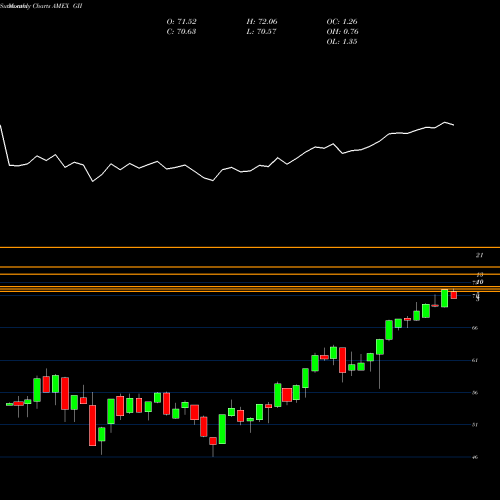Click the 'OL: 1.35' value
Image resolution: width=500 pixels, height=500 pixels.
[x=342, y=42]
